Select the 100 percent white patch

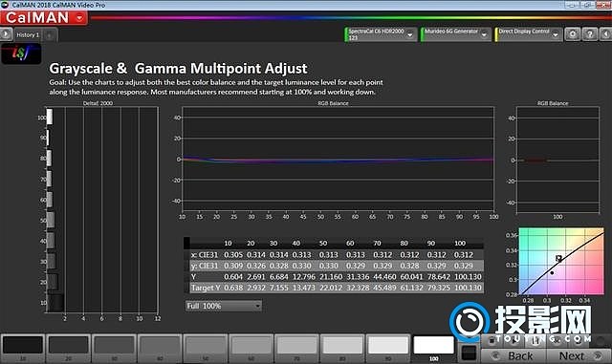pyautogui.click(x=433, y=347)
